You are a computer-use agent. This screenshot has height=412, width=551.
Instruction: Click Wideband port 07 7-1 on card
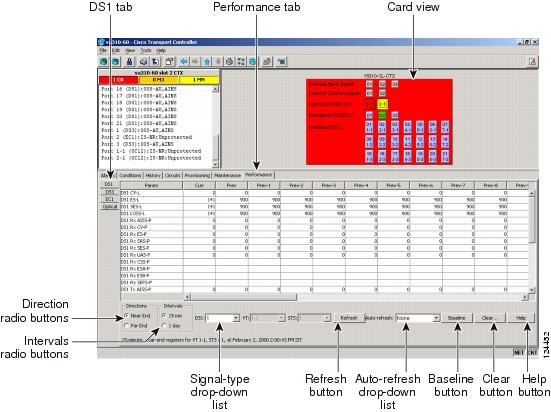pyautogui.click(x=445, y=127)
